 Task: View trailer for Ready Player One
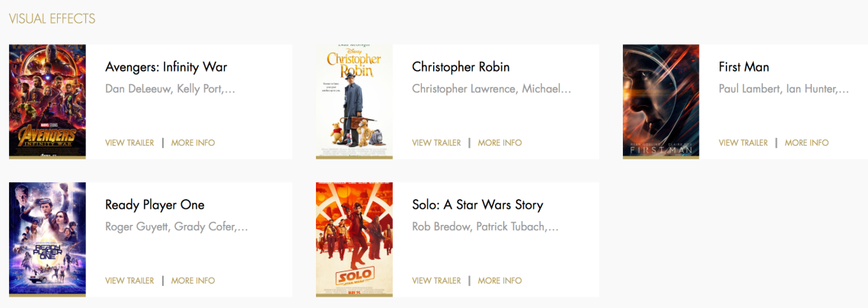pyautogui.click(x=129, y=281)
